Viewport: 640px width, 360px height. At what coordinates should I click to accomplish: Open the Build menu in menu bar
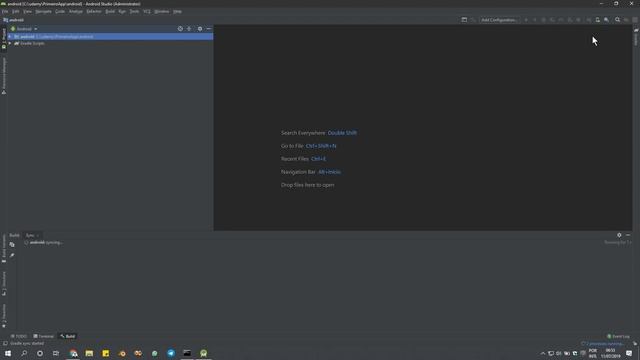coord(110,11)
